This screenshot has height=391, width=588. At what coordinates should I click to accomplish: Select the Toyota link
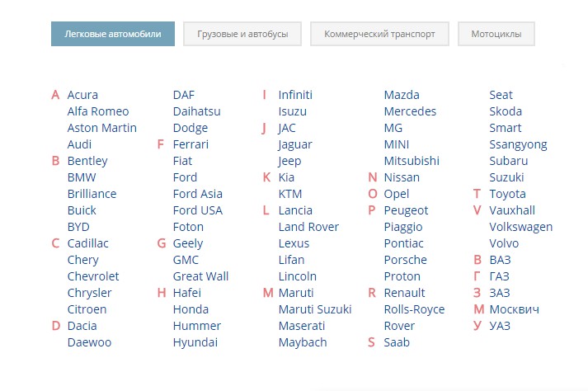click(x=507, y=194)
